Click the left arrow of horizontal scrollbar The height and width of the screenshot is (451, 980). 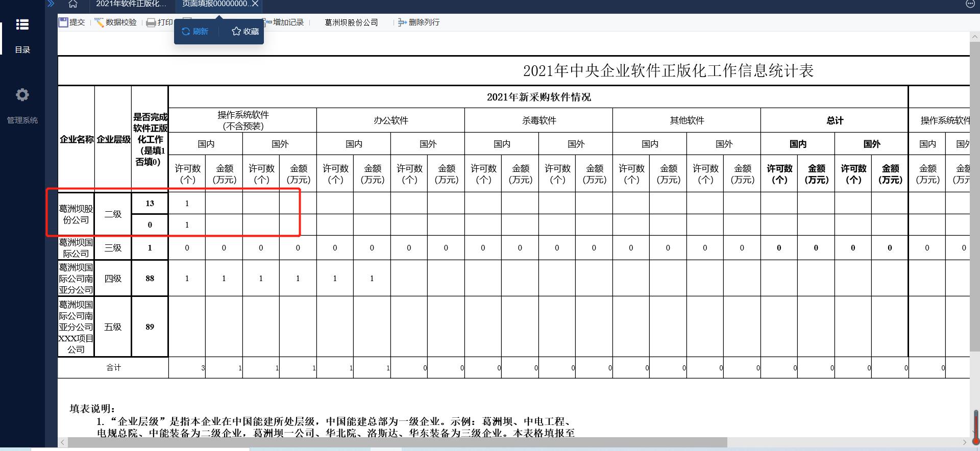[x=62, y=442]
